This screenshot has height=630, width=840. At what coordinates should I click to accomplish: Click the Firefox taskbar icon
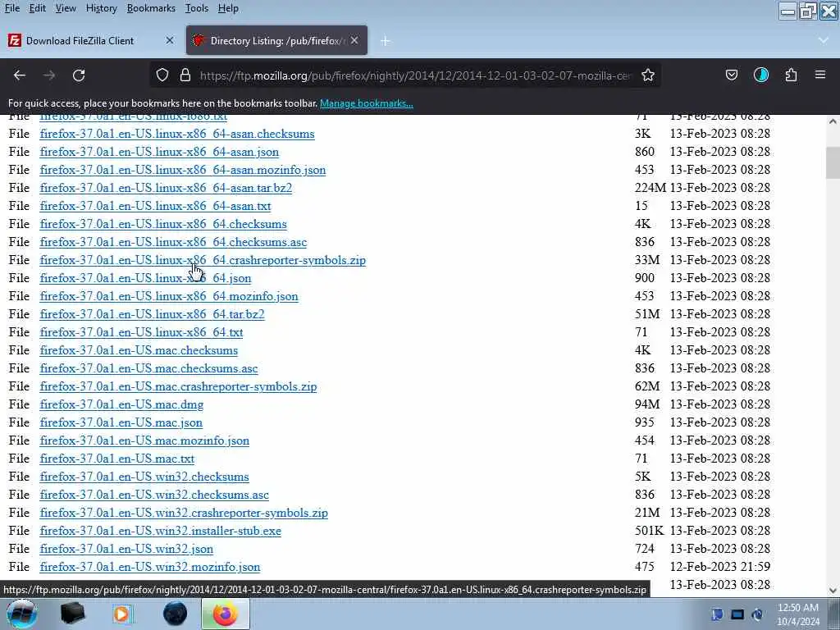pyautogui.click(x=226, y=614)
